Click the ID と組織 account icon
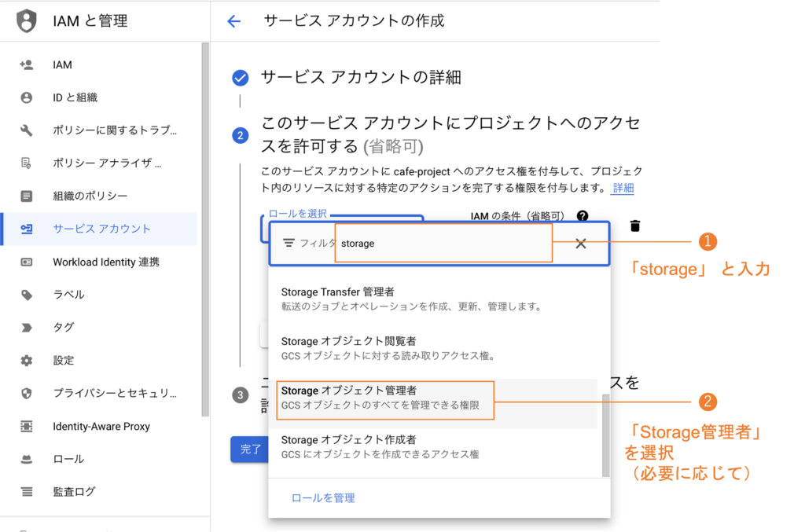This screenshot has width=805, height=532. (26, 97)
